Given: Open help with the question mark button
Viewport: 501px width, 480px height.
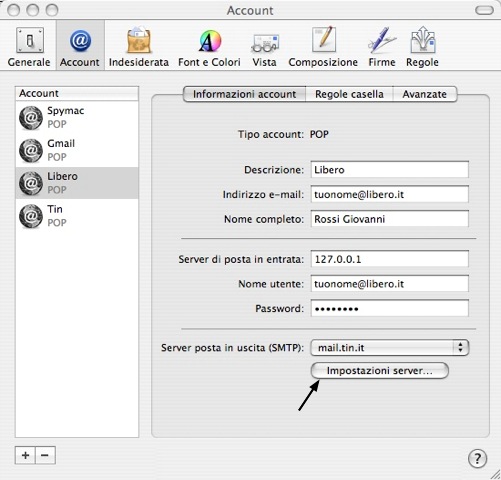Looking at the screenshot, I should tap(477, 458).
